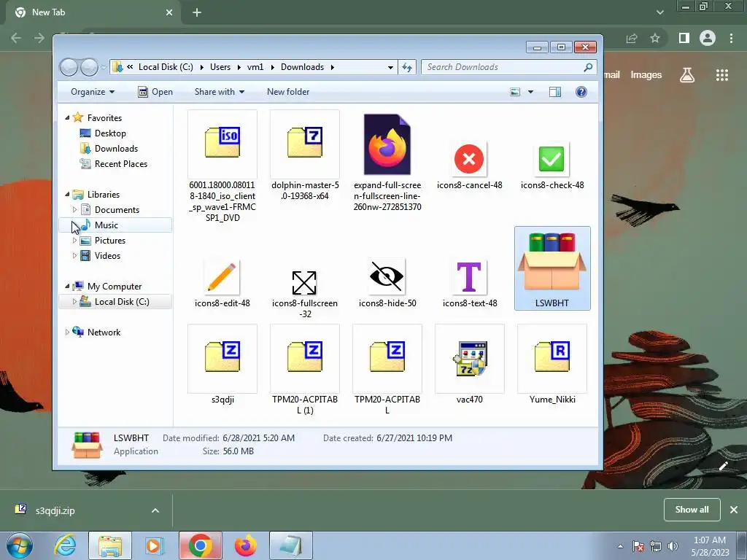The width and height of the screenshot is (747, 560).
Task: Click the volume speaker tray icon
Action: tap(672, 546)
